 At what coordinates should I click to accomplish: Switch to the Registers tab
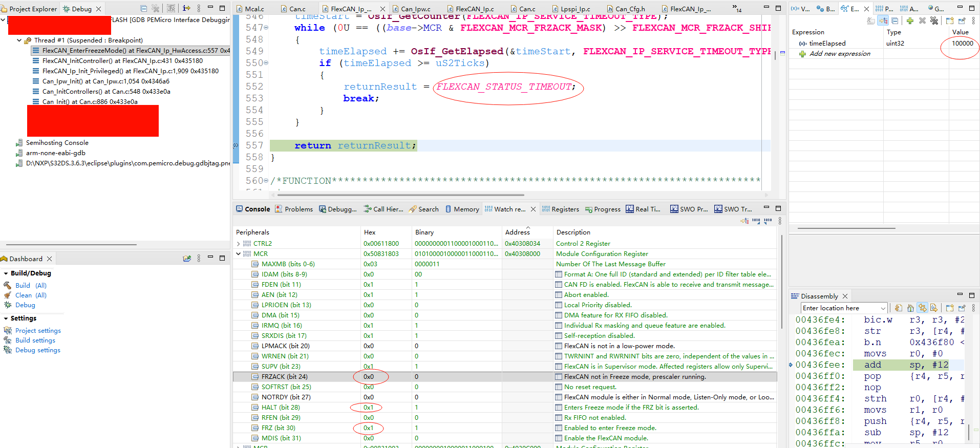tap(561, 209)
